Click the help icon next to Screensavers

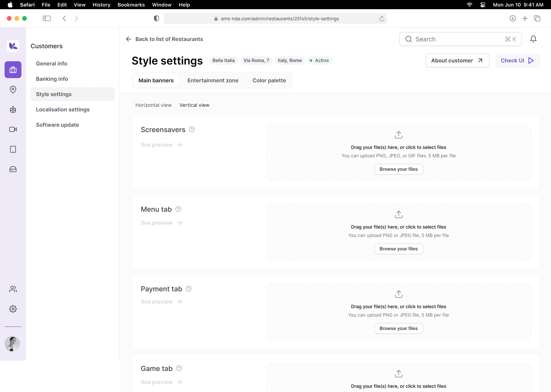(192, 129)
